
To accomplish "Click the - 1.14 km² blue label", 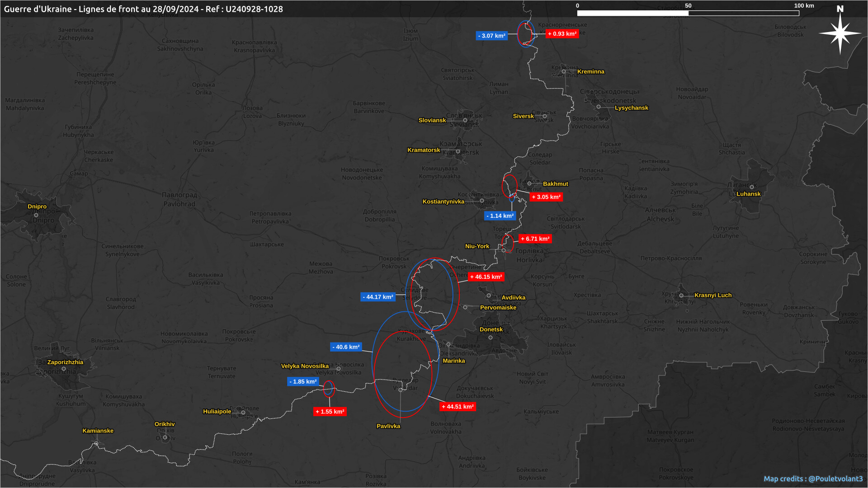I will [x=500, y=216].
